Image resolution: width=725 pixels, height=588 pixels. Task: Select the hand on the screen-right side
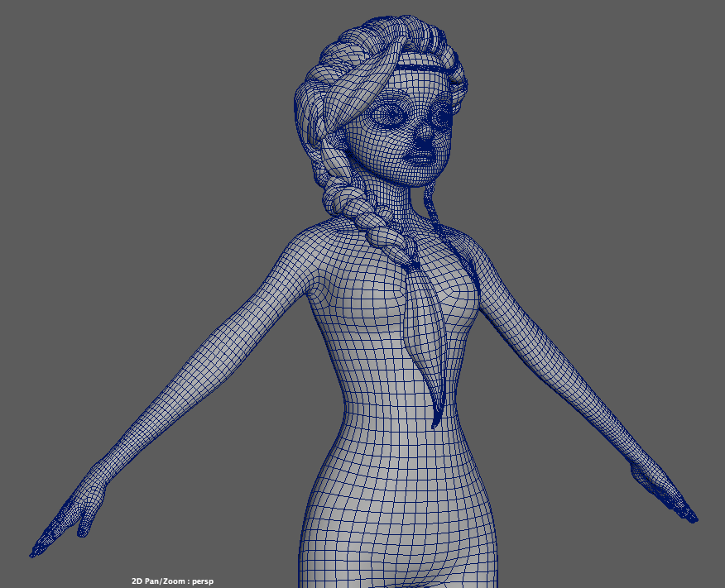click(x=662, y=492)
